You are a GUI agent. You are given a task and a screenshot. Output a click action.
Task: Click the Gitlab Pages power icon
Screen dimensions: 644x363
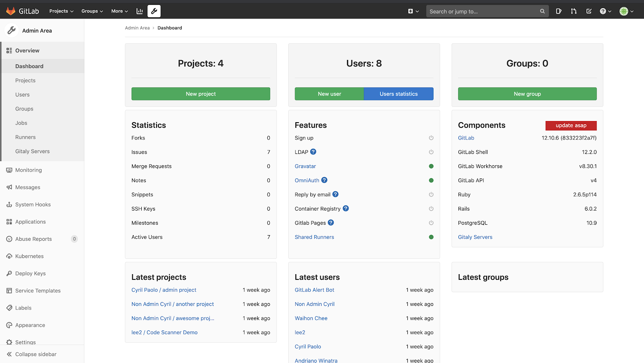(431, 223)
